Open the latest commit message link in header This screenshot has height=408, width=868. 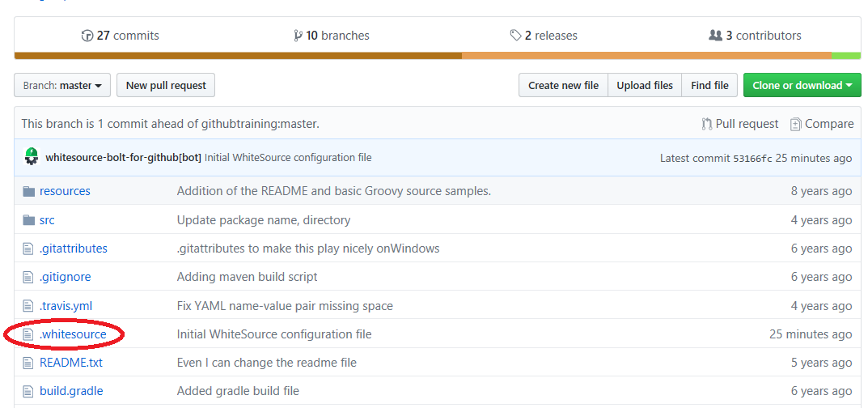288,158
